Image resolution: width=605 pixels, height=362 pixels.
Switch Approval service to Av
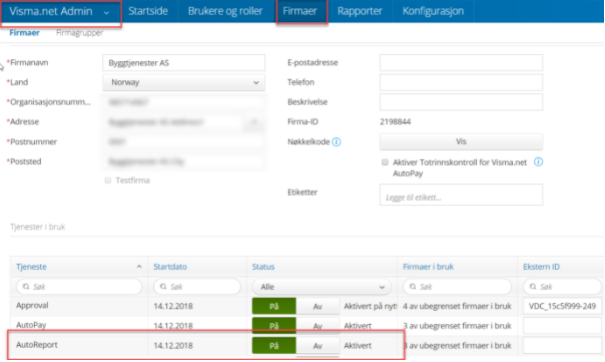pyautogui.click(x=318, y=306)
